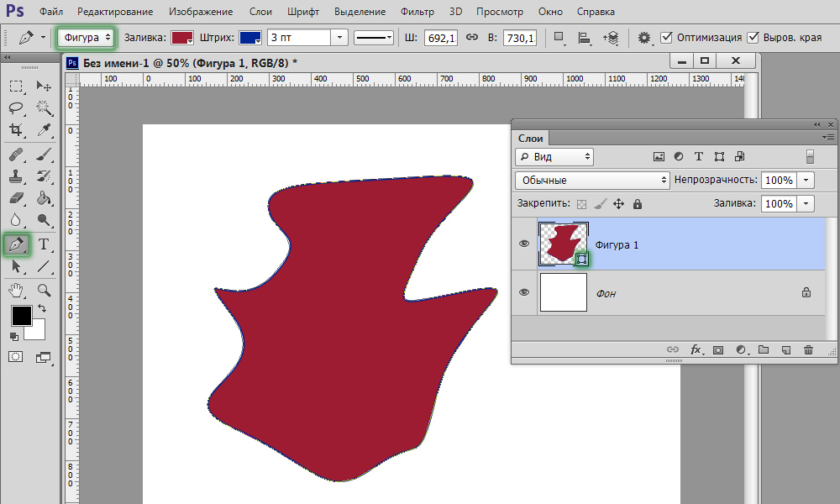Select the Crop tool
Image resolution: width=840 pixels, height=504 pixels.
coord(16,130)
